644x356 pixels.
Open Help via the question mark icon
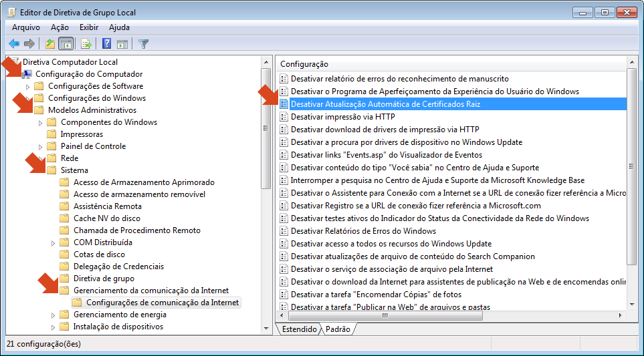(106, 44)
